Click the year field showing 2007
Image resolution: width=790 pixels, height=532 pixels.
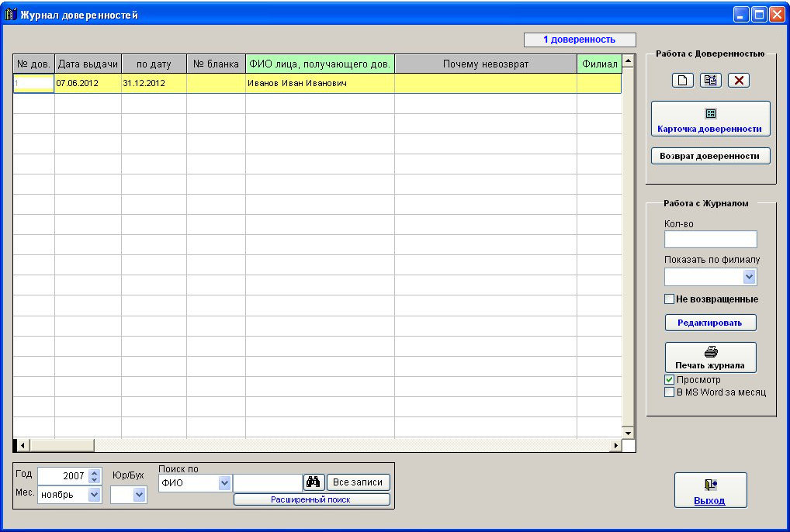click(x=64, y=476)
